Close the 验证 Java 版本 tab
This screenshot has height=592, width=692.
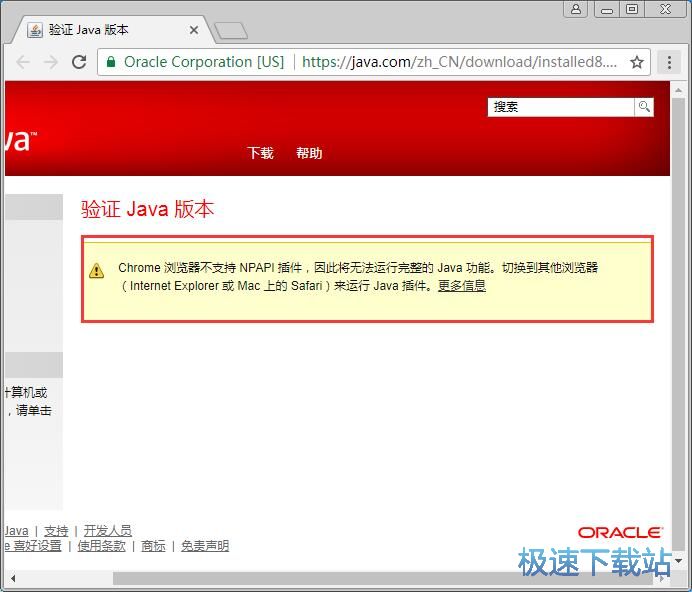(x=194, y=30)
